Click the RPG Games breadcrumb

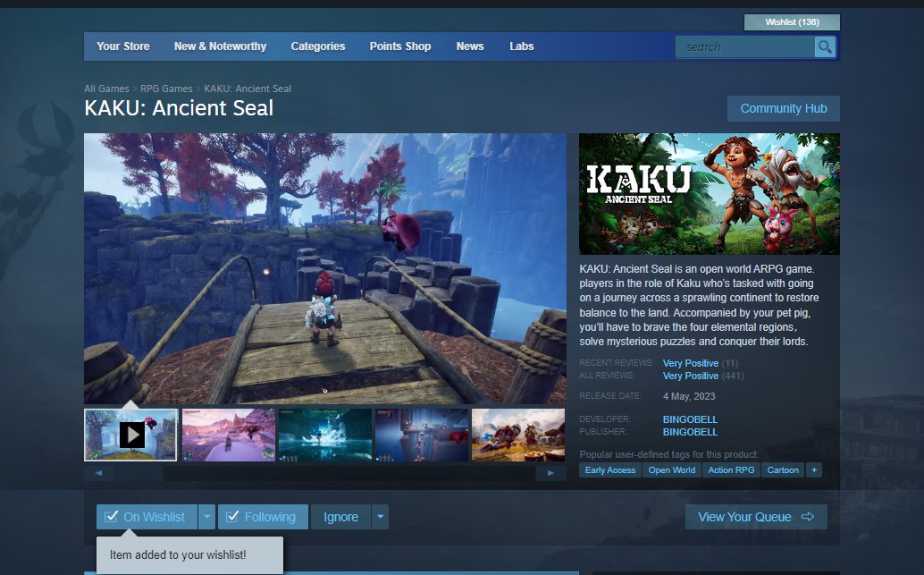click(166, 89)
